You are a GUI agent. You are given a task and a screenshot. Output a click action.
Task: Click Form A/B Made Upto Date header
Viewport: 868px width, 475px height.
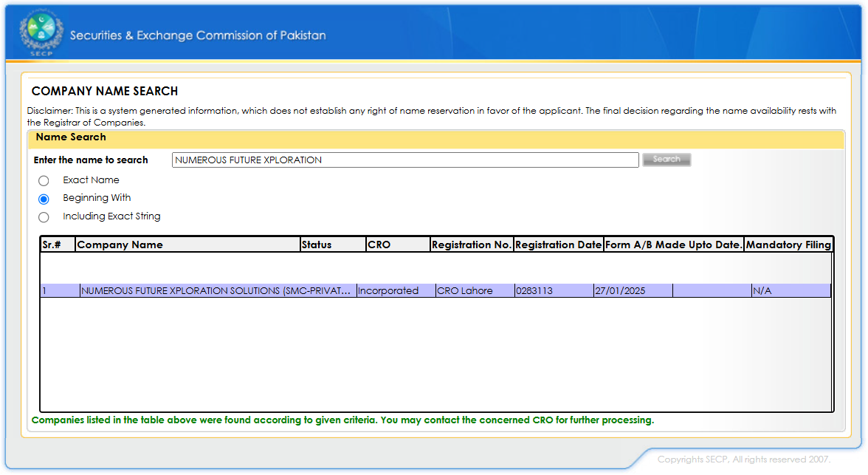(x=674, y=245)
